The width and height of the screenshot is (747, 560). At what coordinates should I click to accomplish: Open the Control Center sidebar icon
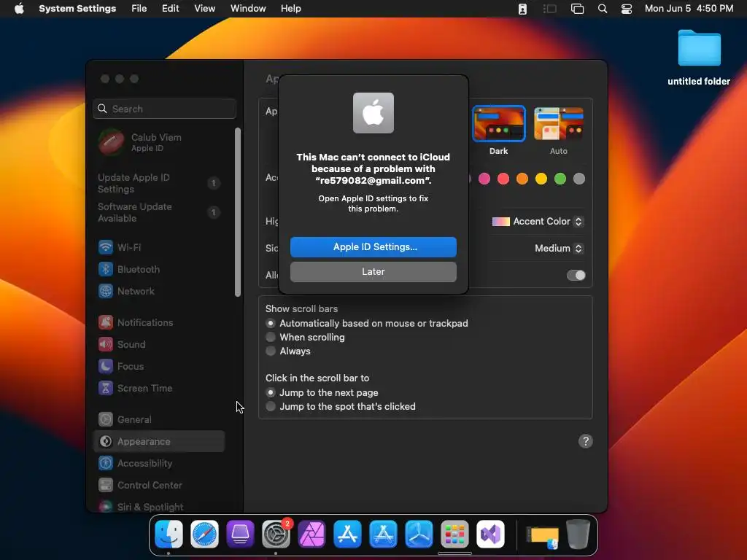(x=106, y=485)
